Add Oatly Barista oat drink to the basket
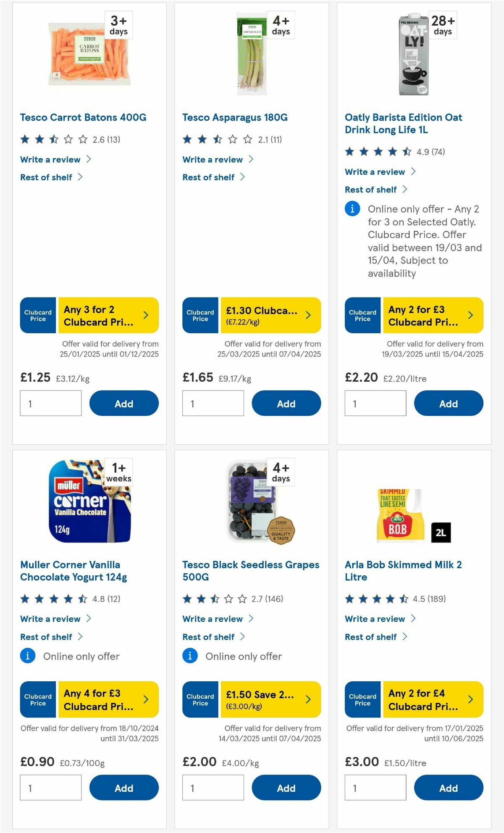The width and height of the screenshot is (504, 833). [x=448, y=403]
